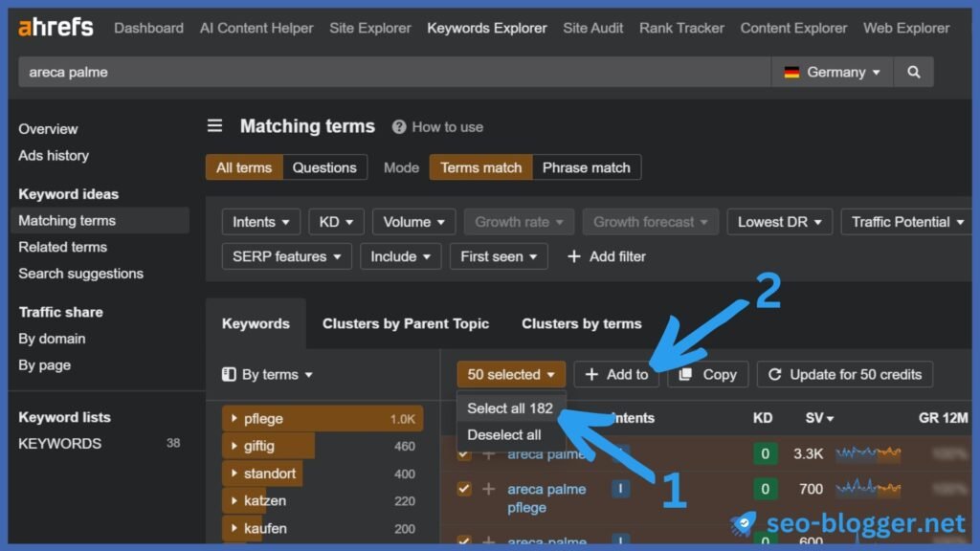The width and height of the screenshot is (980, 551).
Task: Open Content Explorer
Action: (793, 28)
